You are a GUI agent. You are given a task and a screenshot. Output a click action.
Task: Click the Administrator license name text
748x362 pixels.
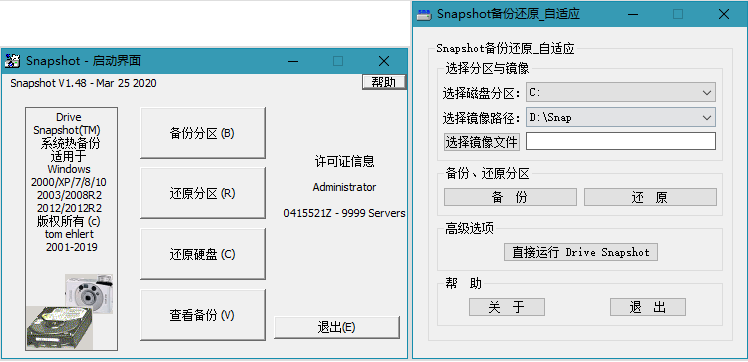[x=344, y=187]
